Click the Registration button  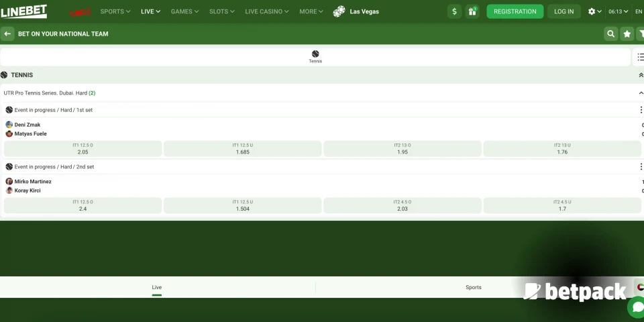[x=515, y=11]
